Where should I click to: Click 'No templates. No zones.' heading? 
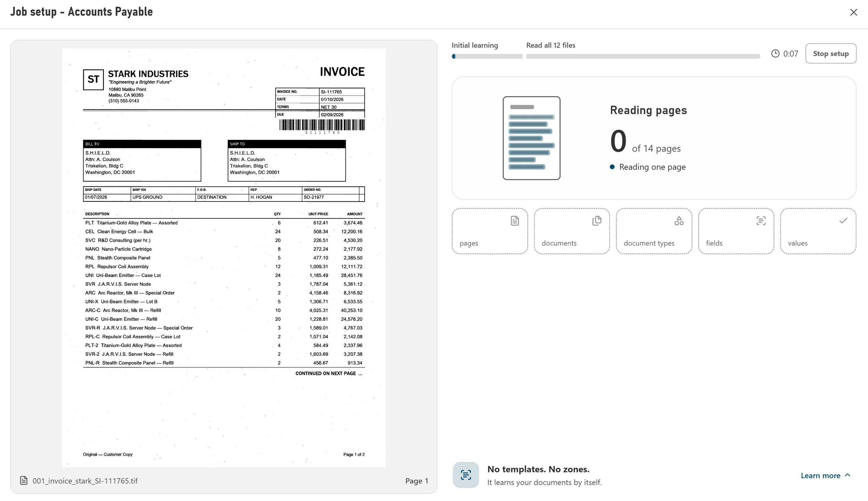pos(538,469)
